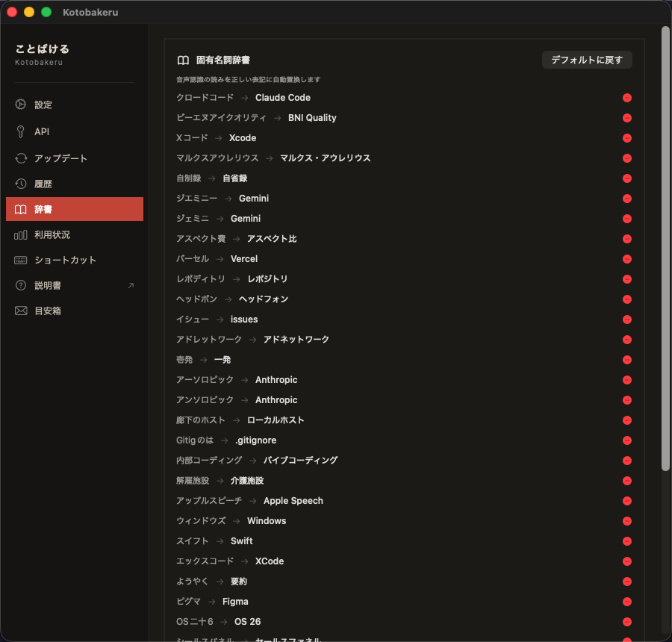Switch to the 利用状況 section

pos(52,234)
